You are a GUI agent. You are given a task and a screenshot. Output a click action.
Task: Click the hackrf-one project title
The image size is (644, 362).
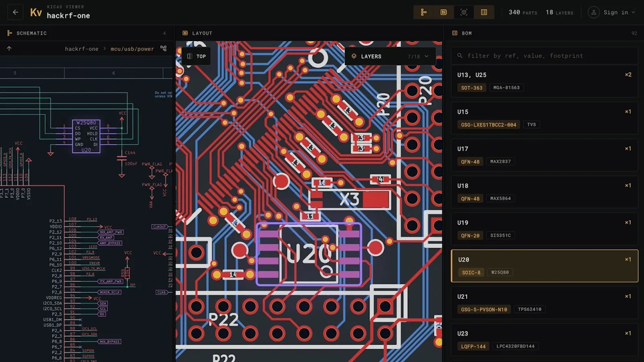click(68, 16)
